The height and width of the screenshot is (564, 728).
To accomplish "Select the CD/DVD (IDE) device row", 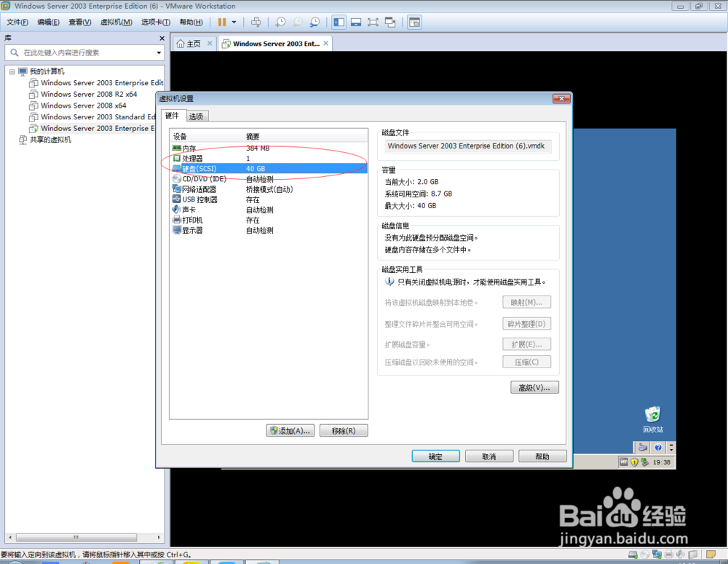I will [x=269, y=179].
